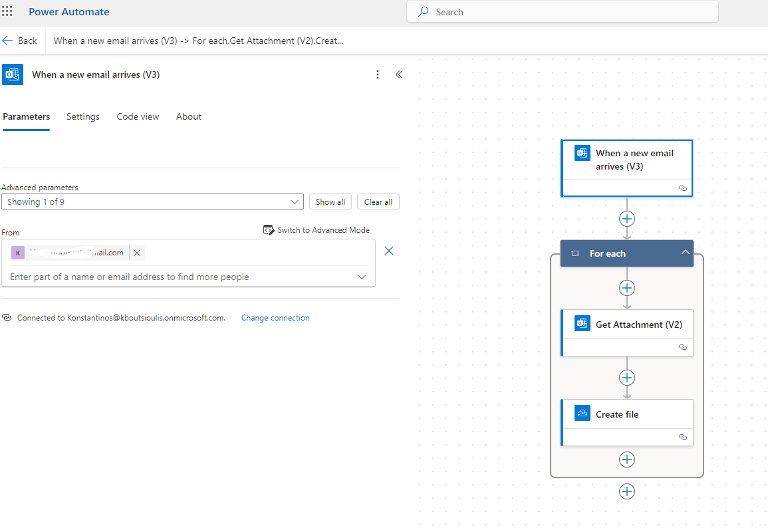Remove the email address chip
The height and width of the screenshot is (532, 768).
coord(137,253)
